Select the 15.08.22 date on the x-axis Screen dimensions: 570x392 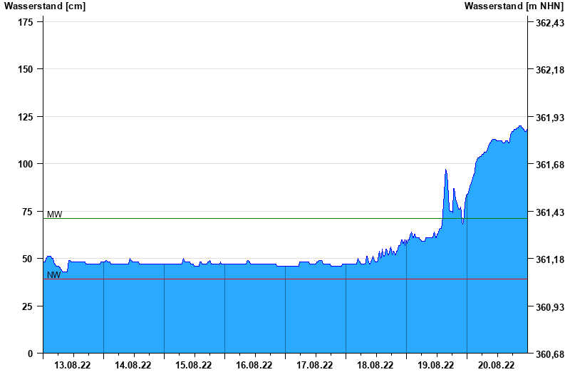click(x=194, y=366)
